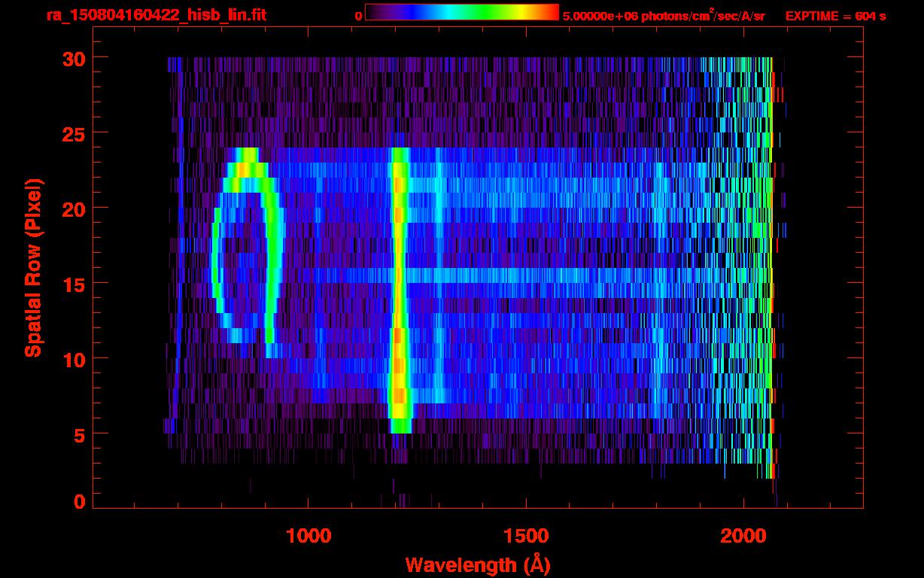
Task: Click the rainbow color bar
Action: point(462,12)
